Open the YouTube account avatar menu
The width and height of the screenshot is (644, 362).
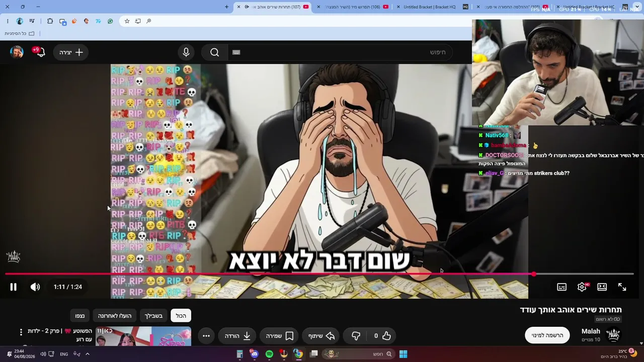[x=17, y=52]
